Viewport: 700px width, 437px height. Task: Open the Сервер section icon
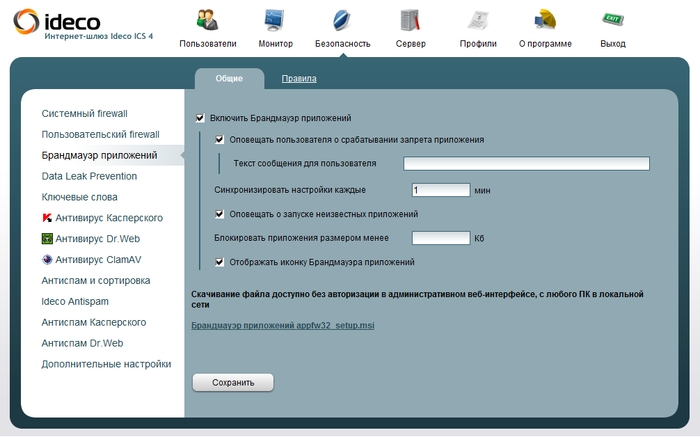coord(410,22)
